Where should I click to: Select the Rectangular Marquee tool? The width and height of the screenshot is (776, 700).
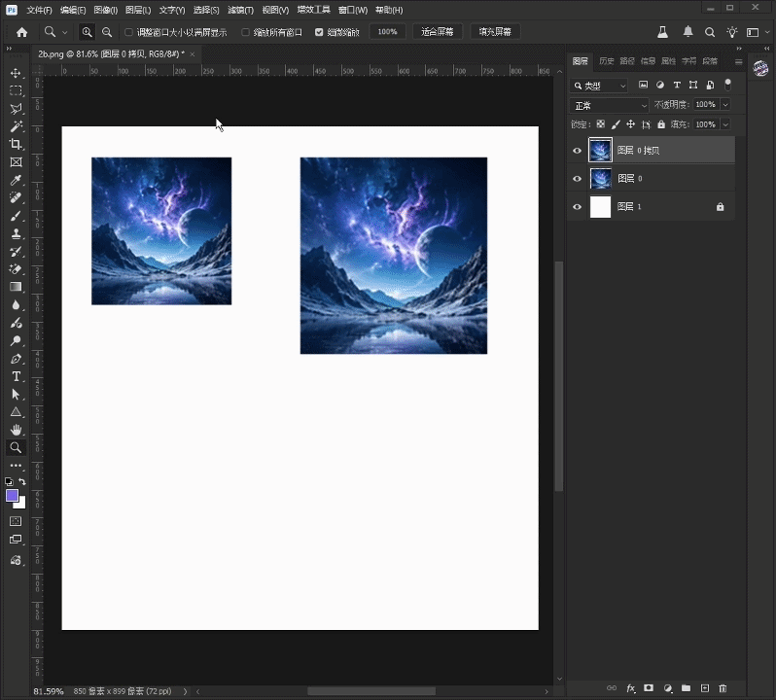(16, 91)
